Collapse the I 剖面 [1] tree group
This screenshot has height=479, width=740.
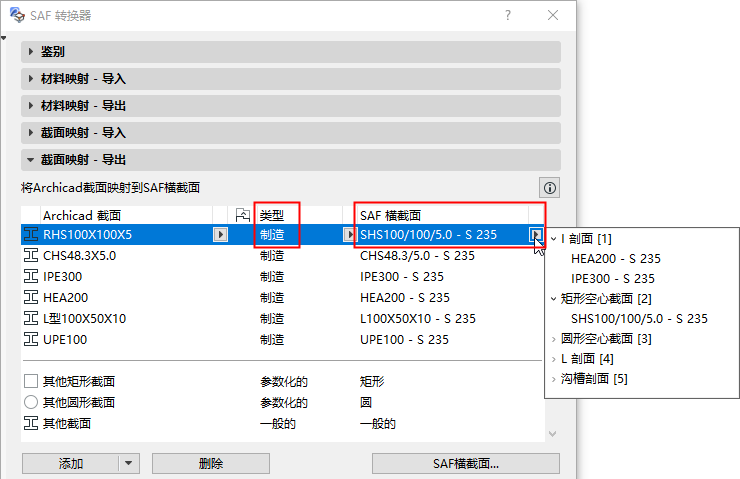coord(554,239)
